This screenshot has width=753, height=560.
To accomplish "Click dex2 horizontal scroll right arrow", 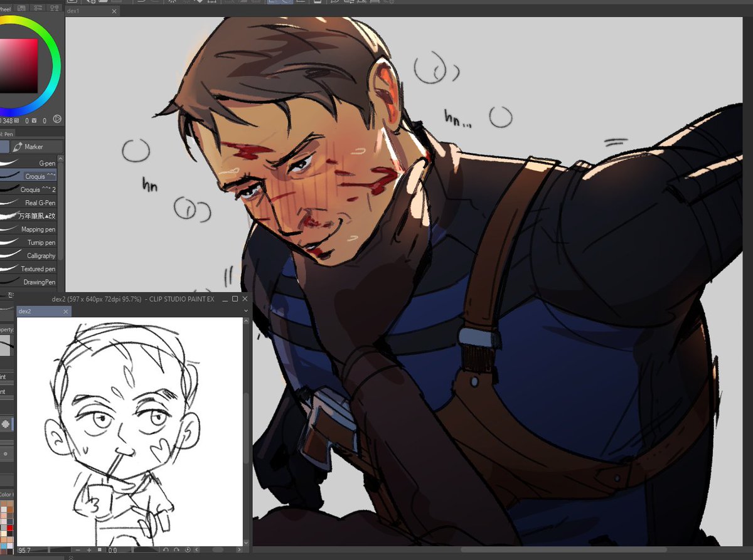I will tap(239, 550).
